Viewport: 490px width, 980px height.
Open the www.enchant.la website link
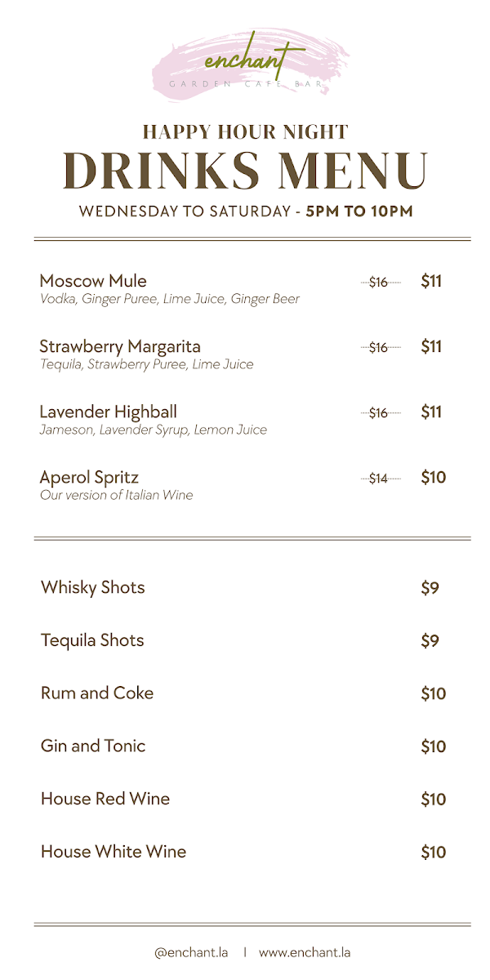pos(305,952)
